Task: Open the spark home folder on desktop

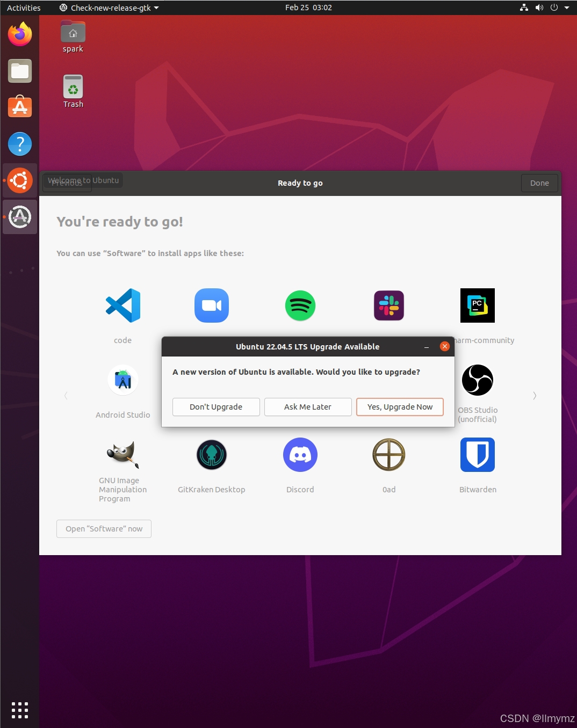Action: [x=73, y=37]
